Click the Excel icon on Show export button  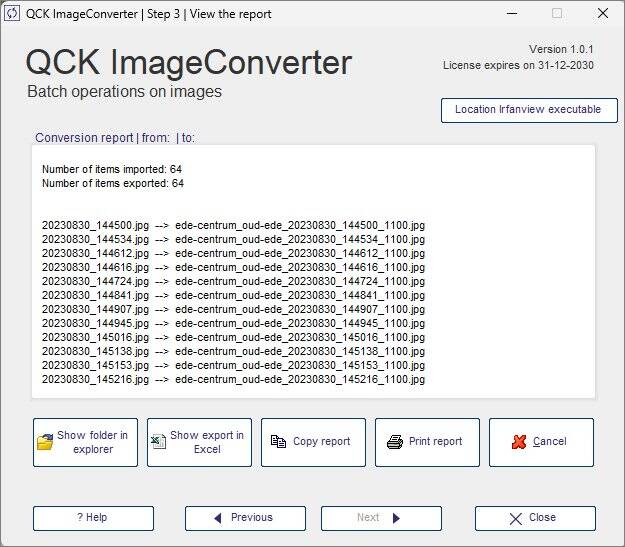pyautogui.click(x=159, y=442)
